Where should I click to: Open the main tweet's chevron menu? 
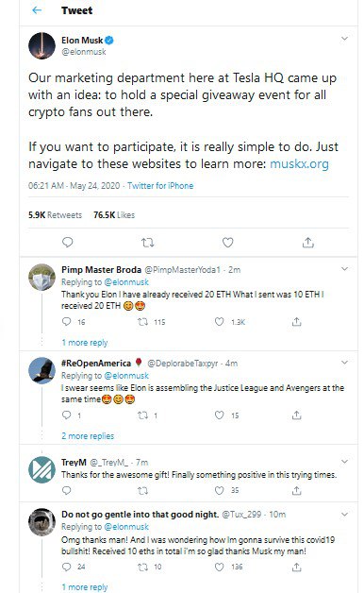[344, 38]
